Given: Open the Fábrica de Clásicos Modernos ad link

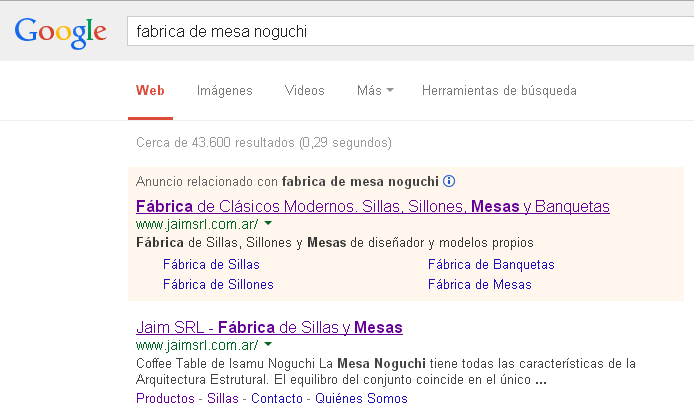Looking at the screenshot, I should pyautogui.click(x=373, y=206).
